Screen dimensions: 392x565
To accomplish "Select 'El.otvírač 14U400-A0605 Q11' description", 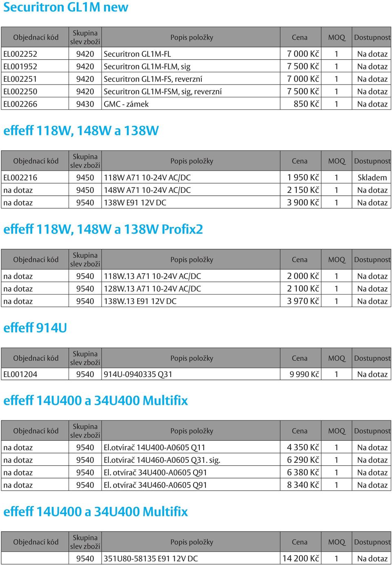I will (x=154, y=448).
